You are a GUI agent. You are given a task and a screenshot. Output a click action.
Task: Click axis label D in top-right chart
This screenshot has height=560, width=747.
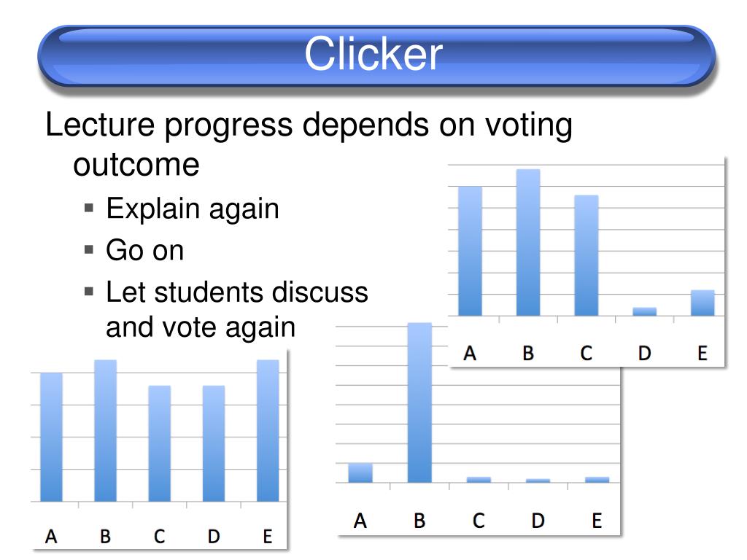(x=645, y=354)
